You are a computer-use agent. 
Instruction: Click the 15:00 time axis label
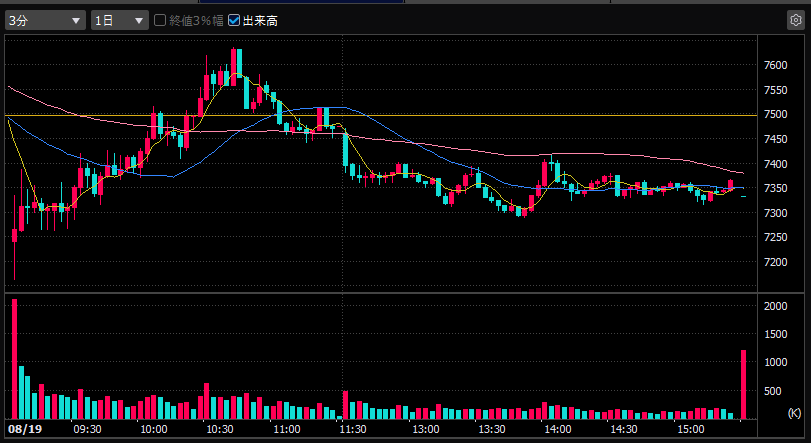[x=691, y=429]
